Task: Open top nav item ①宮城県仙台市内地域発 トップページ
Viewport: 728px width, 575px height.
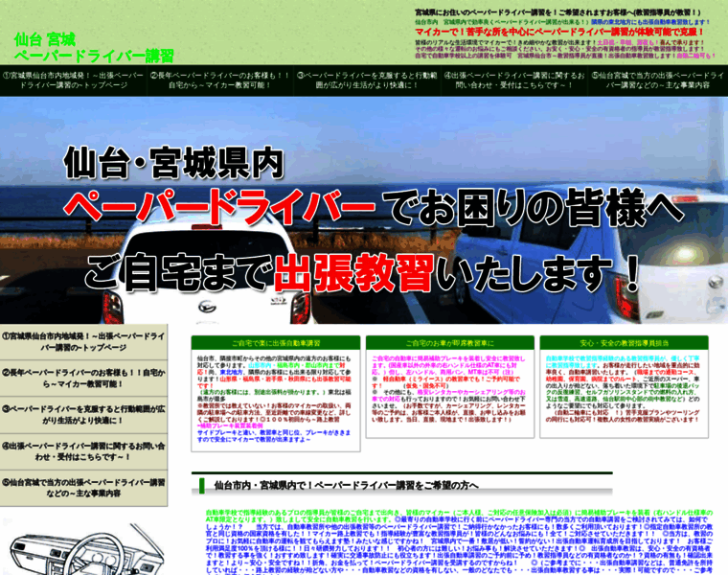Action: click(74, 80)
